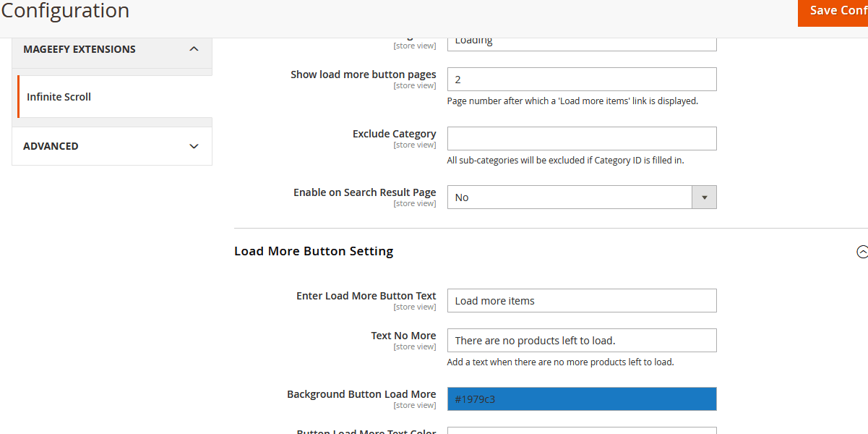The image size is (868, 434).
Task: Open the blue #1979c3 background color picker
Action: coord(581,399)
